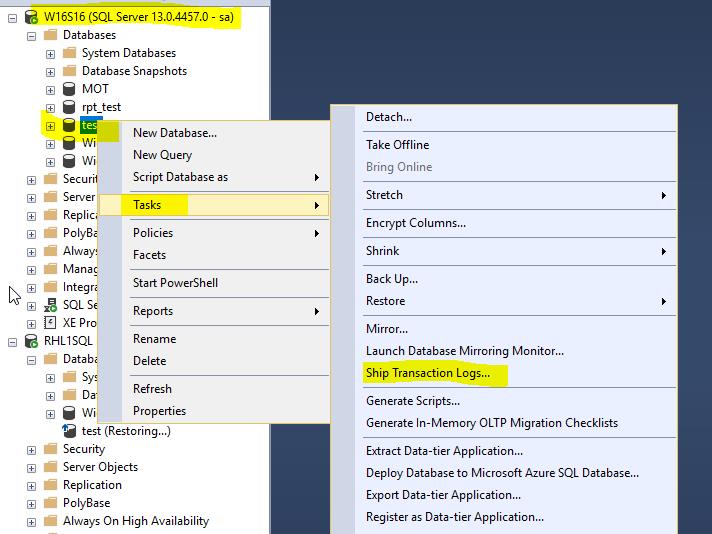Expand the Database Snapshots node
Screen dimensions: 712x534
click(x=50, y=72)
